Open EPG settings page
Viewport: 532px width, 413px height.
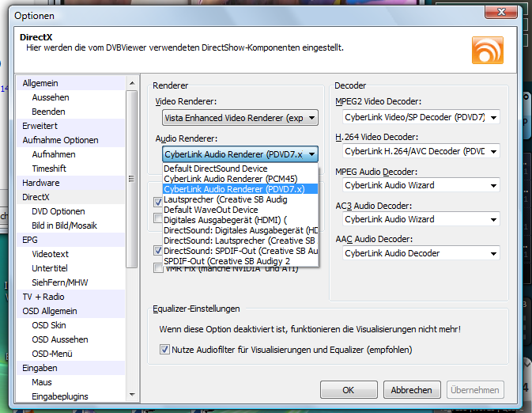click(71, 240)
